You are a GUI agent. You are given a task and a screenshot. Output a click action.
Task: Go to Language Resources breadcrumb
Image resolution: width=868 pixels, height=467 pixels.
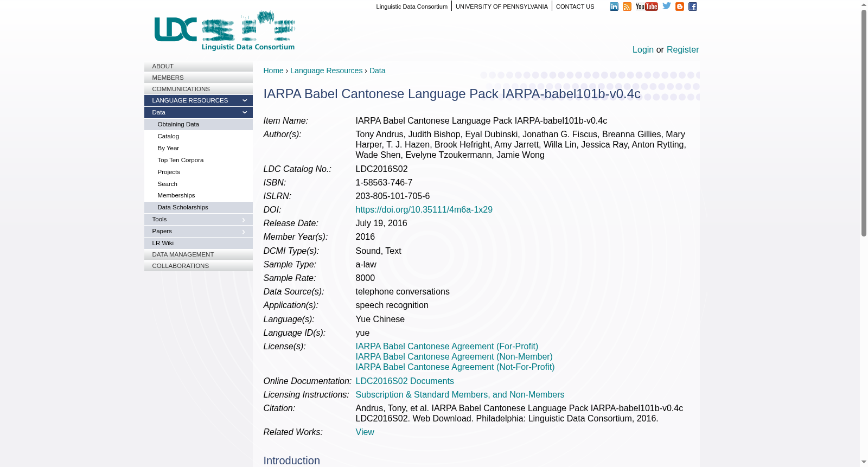pos(326,71)
